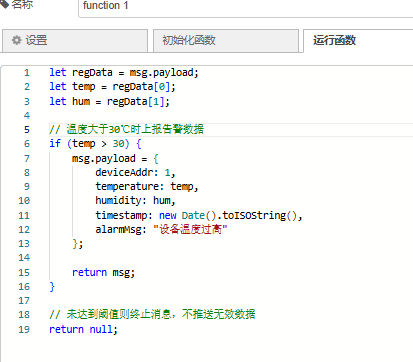The width and height of the screenshot is (413, 362).
Task: Click the "return null;" statement
Action: tap(83, 329)
